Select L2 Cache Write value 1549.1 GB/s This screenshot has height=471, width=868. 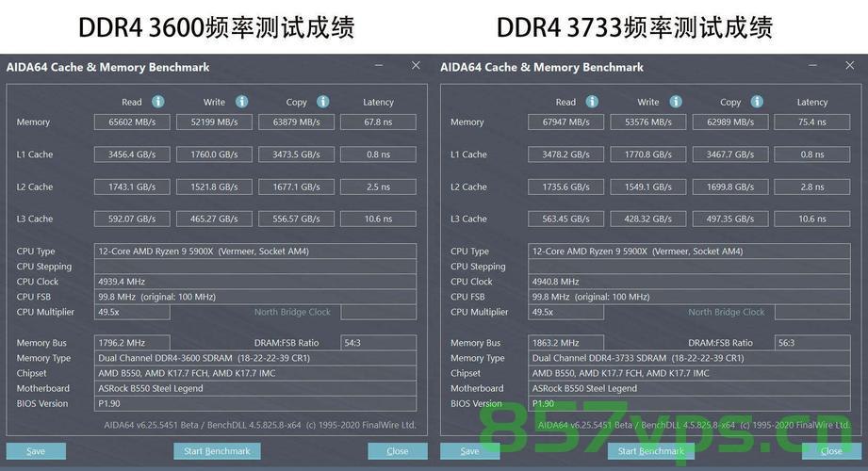pyautogui.click(x=648, y=187)
